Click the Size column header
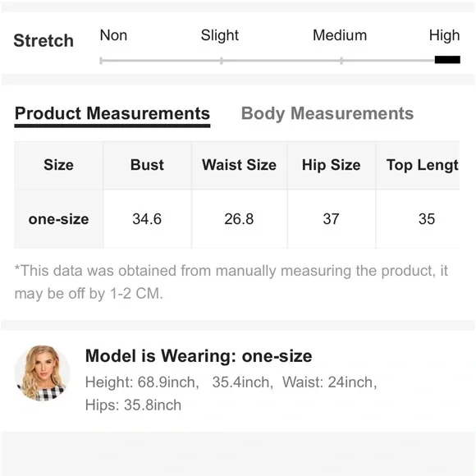 coord(58,166)
